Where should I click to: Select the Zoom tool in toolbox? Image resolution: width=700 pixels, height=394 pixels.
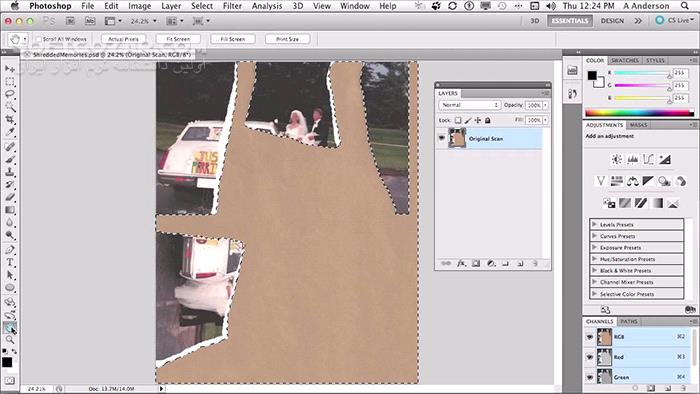pyautogui.click(x=10, y=340)
